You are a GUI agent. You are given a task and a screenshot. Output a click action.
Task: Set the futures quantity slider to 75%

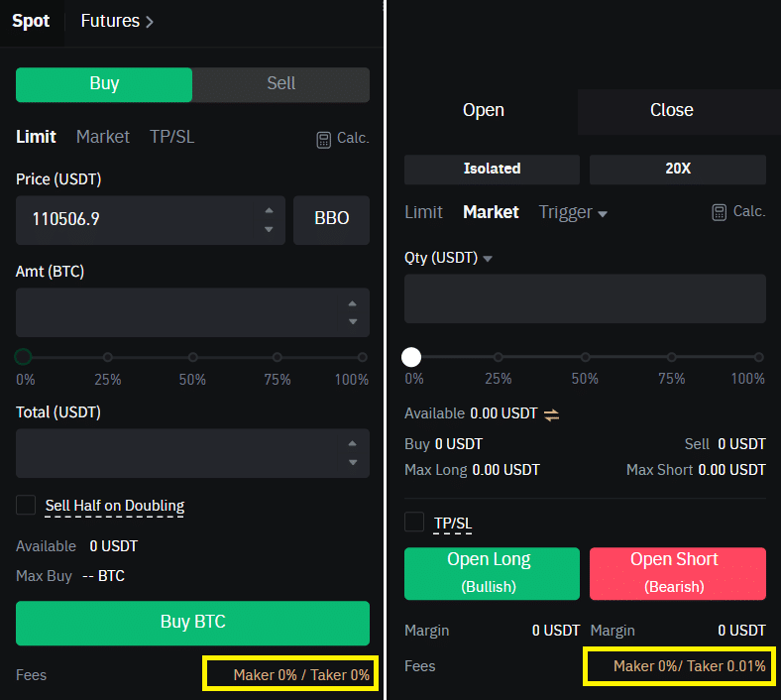click(x=671, y=357)
